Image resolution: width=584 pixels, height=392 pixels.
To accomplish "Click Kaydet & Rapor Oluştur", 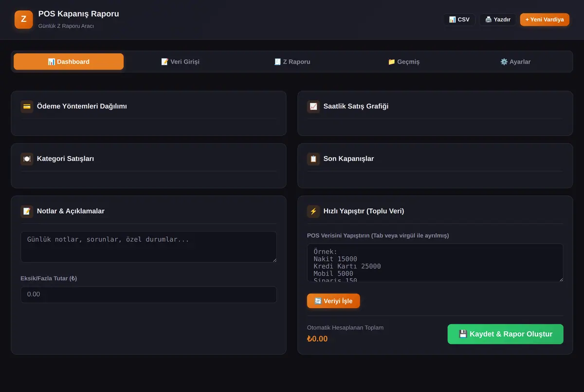I will [x=505, y=334].
